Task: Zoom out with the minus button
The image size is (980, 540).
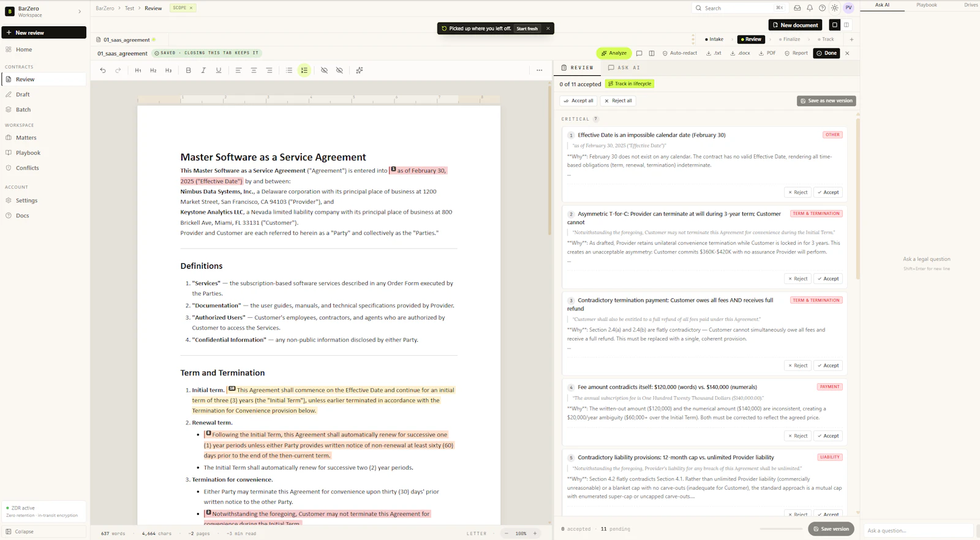Action: [x=507, y=533]
